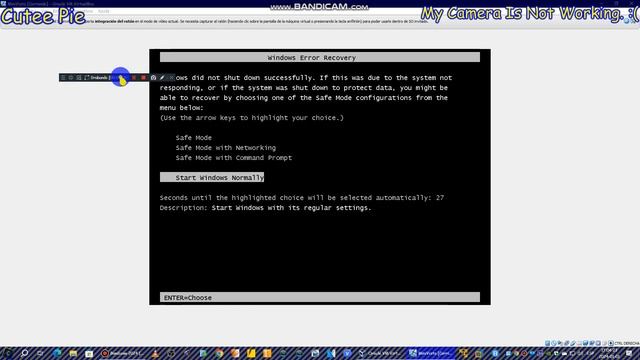Open Task View from the taskbar
This screenshot has width=640, height=360.
pos(40,353)
